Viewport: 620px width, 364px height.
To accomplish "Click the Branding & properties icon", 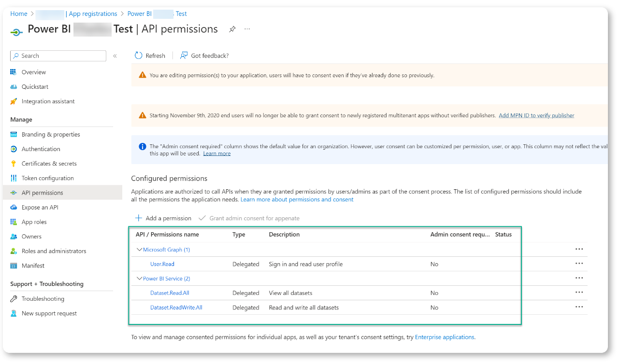I will pyautogui.click(x=14, y=135).
